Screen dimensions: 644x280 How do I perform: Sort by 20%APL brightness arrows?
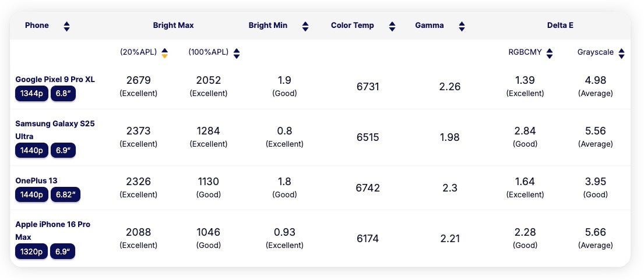click(165, 54)
